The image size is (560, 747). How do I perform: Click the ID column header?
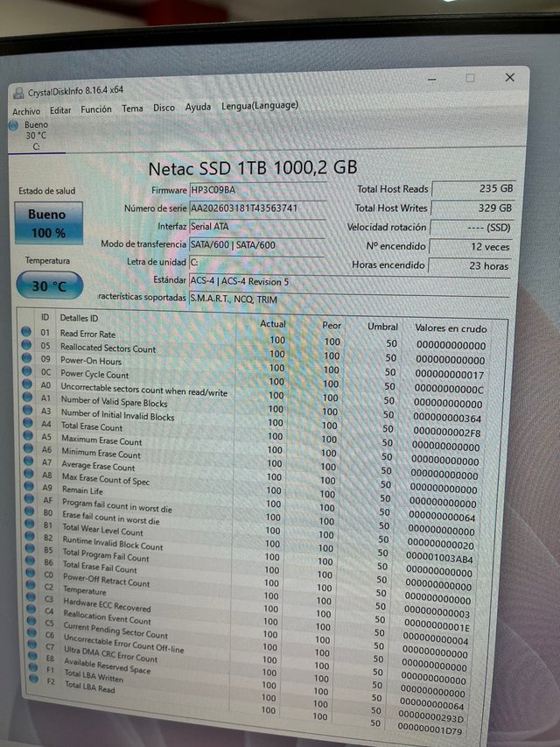(x=45, y=317)
